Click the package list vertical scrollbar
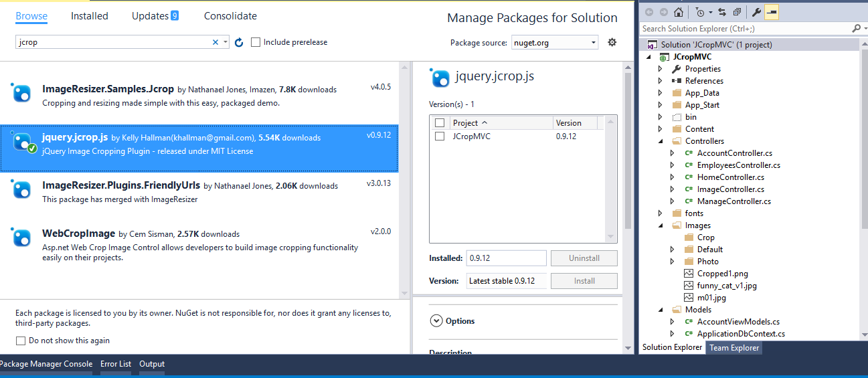 tap(404, 179)
